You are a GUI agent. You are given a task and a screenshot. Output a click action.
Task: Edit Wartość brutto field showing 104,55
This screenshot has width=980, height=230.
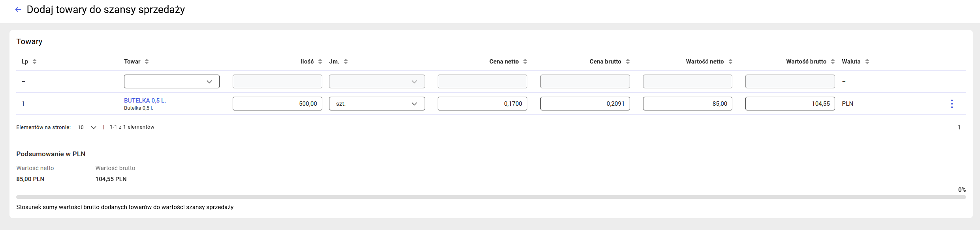tap(790, 104)
